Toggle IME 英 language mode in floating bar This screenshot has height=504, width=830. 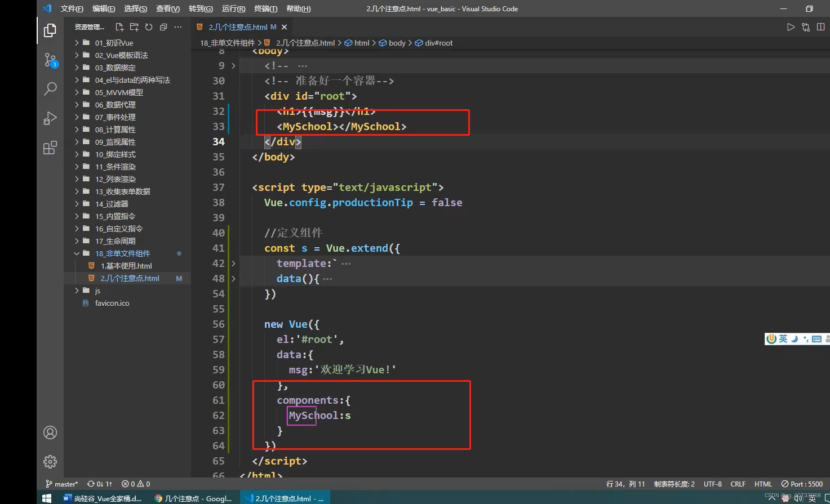783,338
